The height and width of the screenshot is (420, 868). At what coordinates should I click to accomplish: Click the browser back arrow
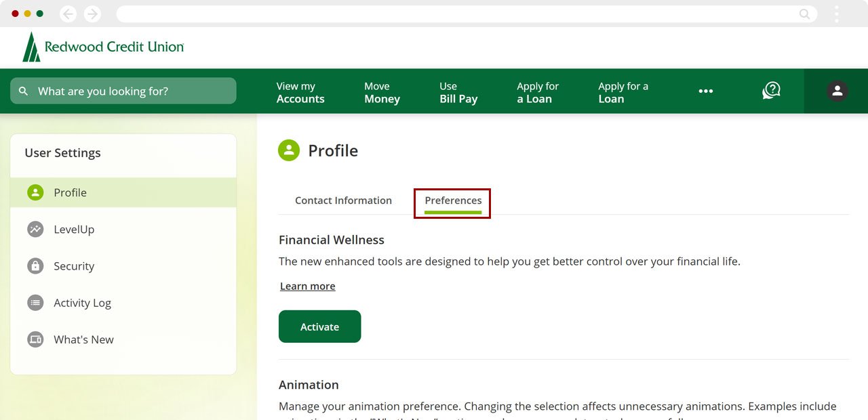(67, 14)
